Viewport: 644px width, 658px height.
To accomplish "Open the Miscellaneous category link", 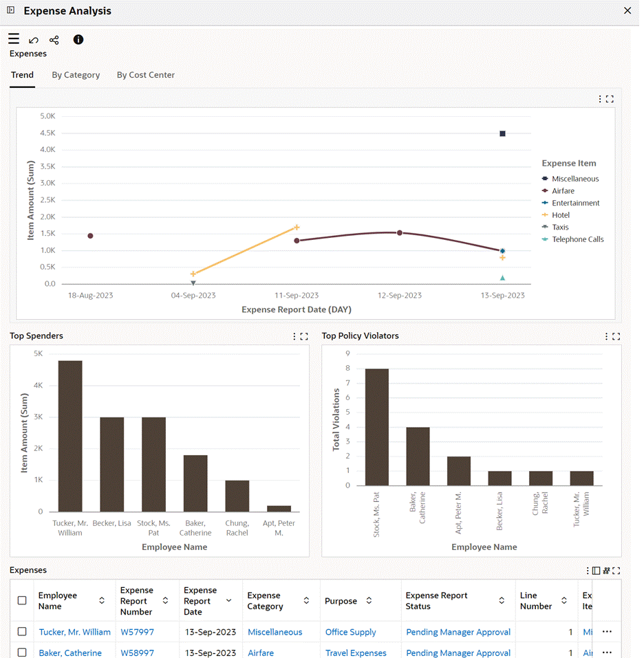I will [x=275, y=632].
